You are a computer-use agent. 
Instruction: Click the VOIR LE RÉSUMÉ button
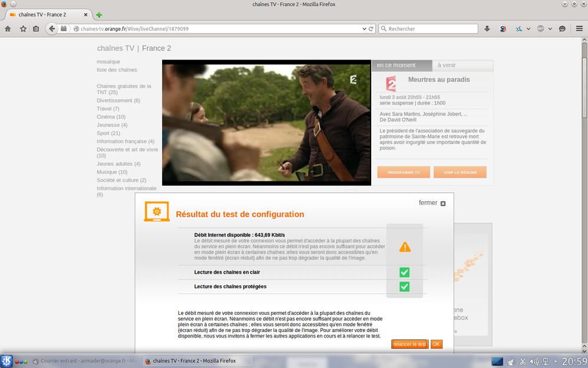(x=460, y=172)
